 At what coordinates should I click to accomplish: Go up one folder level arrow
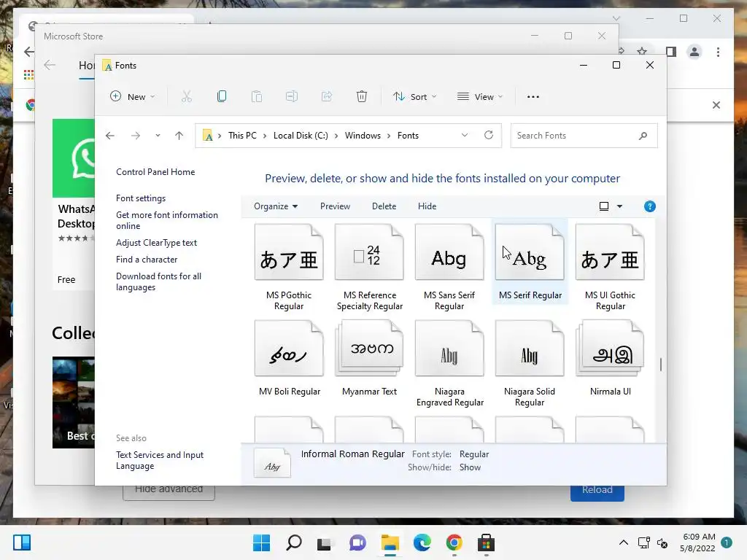tap(179, 136)
